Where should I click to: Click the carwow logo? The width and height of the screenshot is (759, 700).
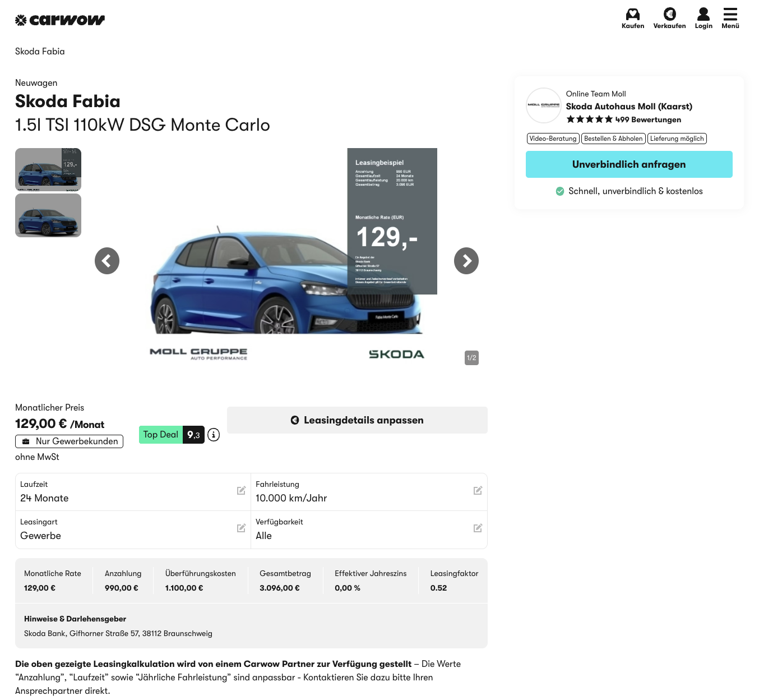tap(60, 20)
